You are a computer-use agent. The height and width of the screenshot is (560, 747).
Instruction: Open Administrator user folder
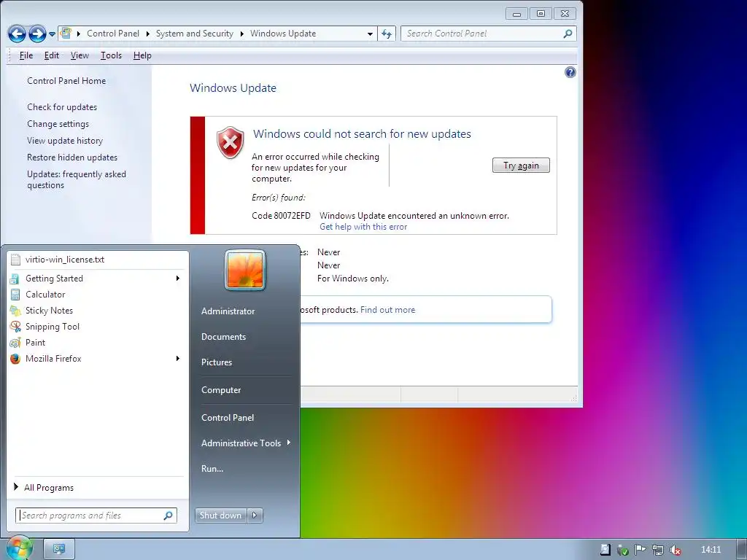click(x=228, y=311)
